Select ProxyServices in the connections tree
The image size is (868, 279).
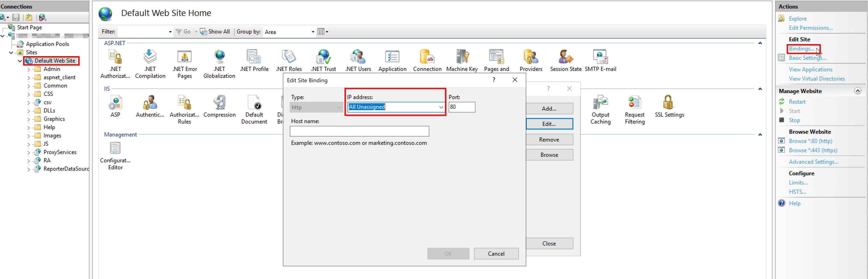(60, 152)
